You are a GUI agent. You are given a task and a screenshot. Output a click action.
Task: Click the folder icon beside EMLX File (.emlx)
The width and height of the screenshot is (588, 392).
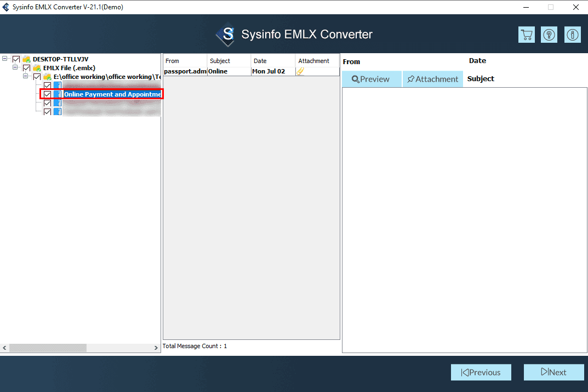point(37,68)
